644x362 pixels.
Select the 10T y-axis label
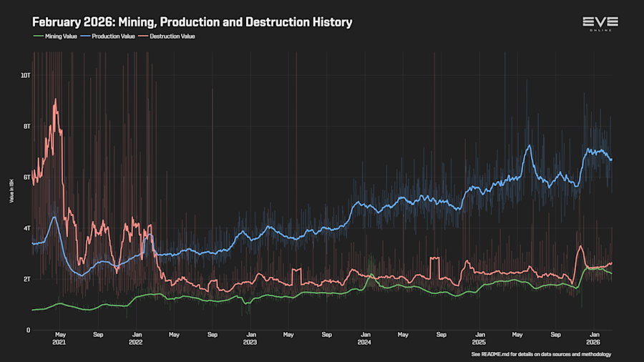(x=26, y=76)
